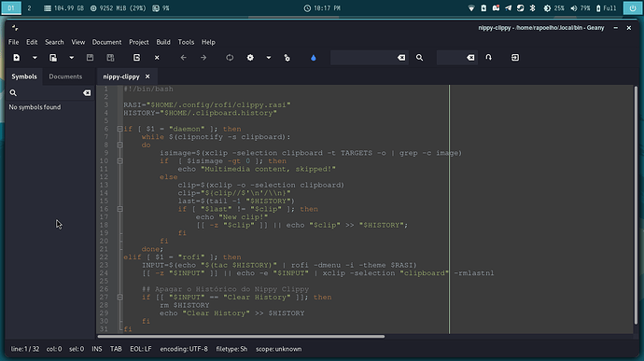Click the Reload current file icon
Screen dimensions: 644x361
point(137,58)
